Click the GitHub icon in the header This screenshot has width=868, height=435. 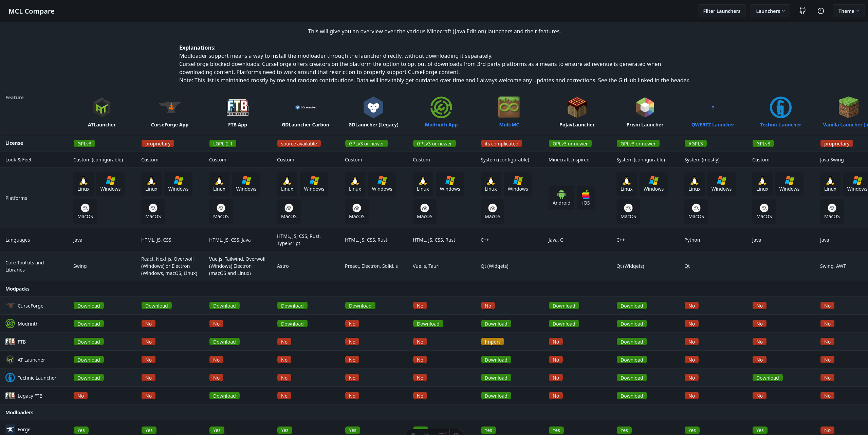[802, 11]
